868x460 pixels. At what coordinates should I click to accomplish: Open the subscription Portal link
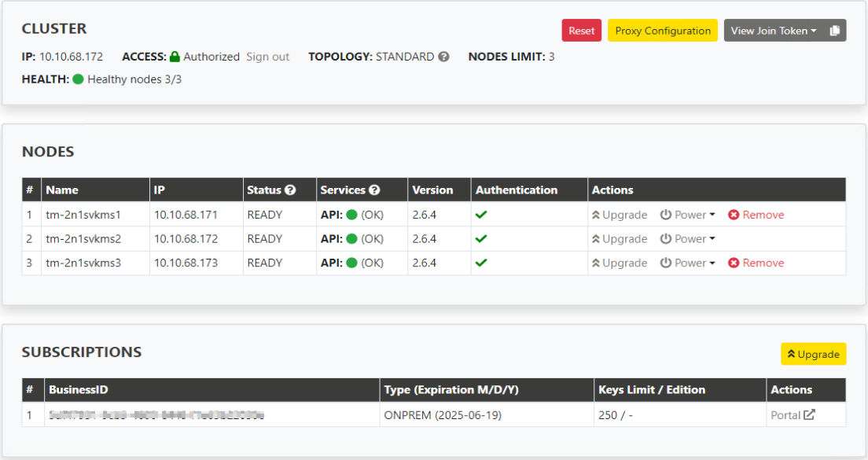tap(793, 414)
